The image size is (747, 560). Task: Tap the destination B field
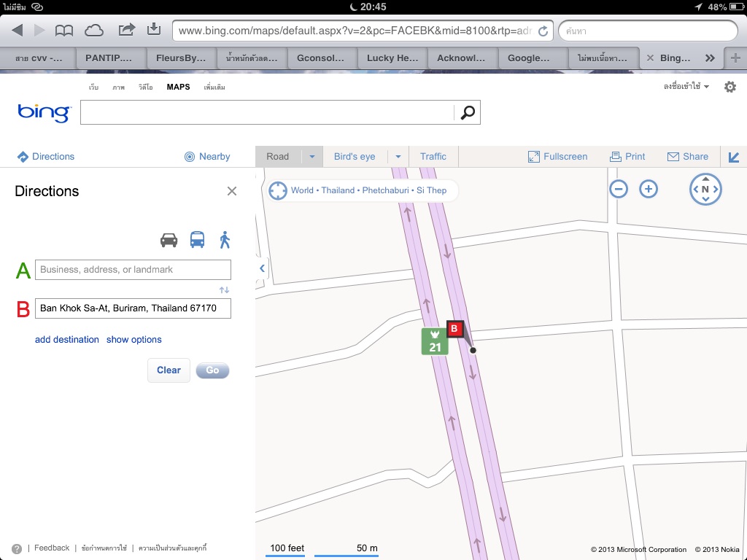click(x=133, y=308)
